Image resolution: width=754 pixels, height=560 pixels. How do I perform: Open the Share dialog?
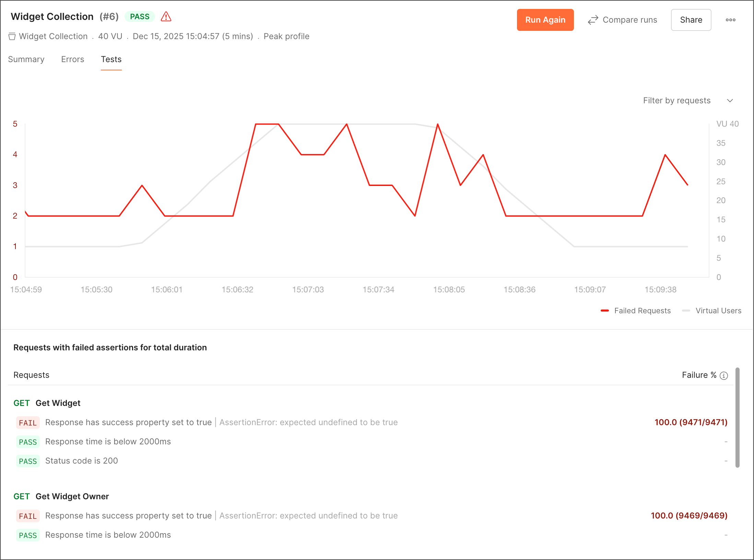pyautogui.click(x=691, y=20)
